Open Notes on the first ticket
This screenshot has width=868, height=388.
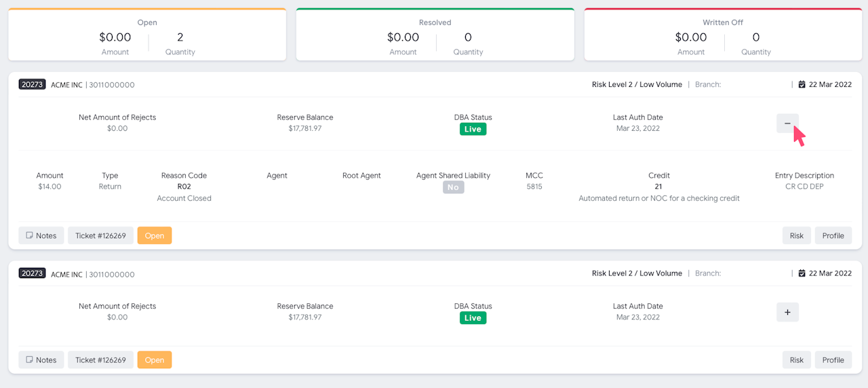(x=41, y=235)
